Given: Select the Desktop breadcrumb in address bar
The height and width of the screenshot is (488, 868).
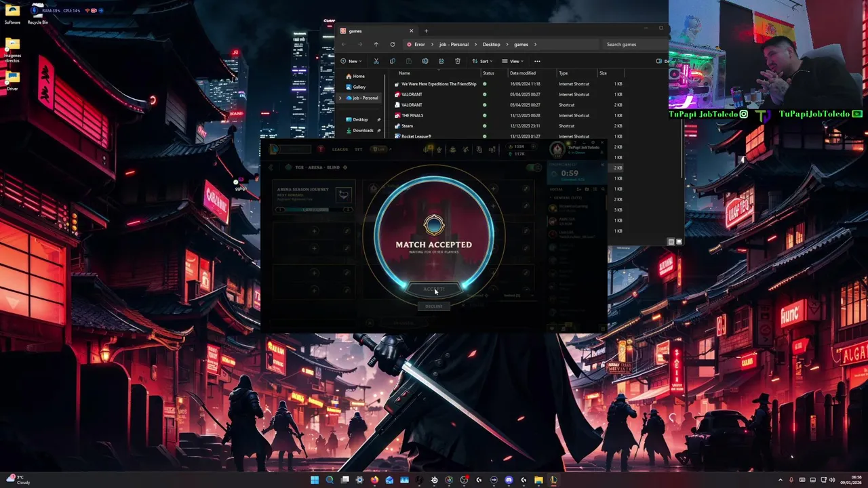Looking at the screenshot, I should click(x=491, y=44).
